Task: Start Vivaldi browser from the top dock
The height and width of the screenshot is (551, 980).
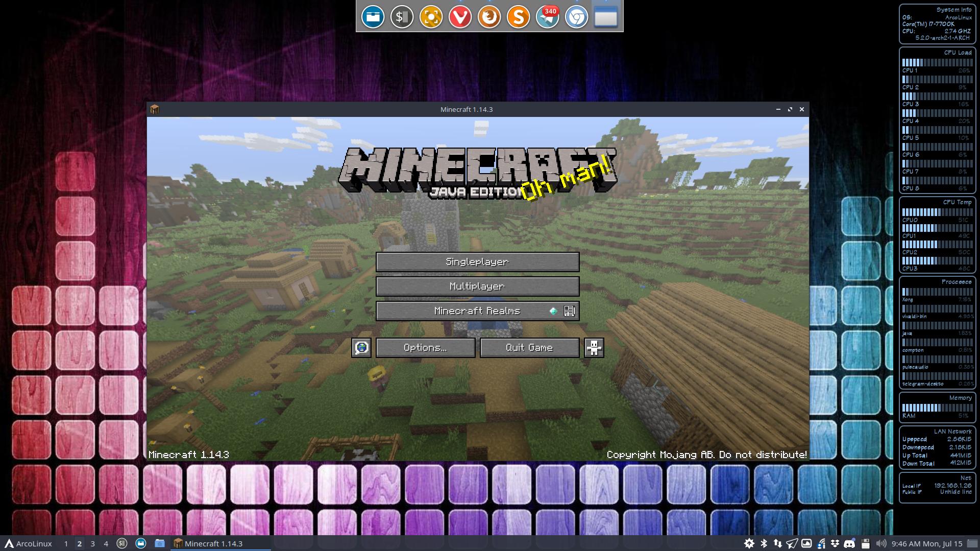Action: coord(459,17)
